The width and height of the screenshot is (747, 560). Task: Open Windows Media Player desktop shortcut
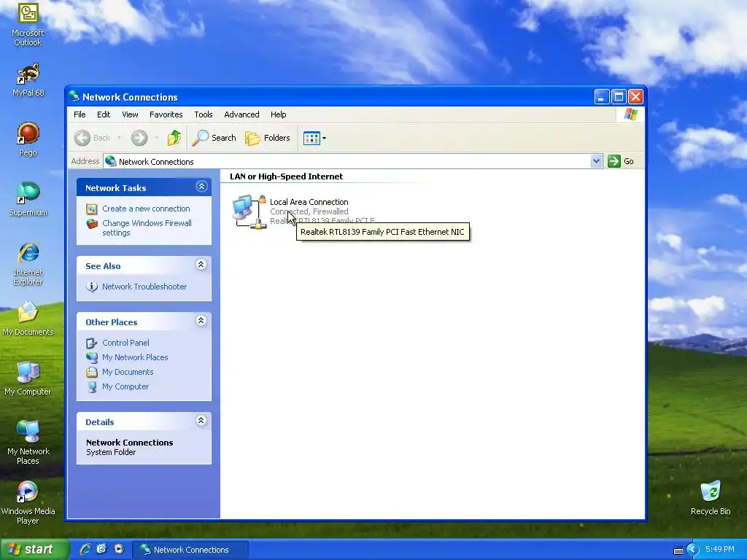(28, 502)
